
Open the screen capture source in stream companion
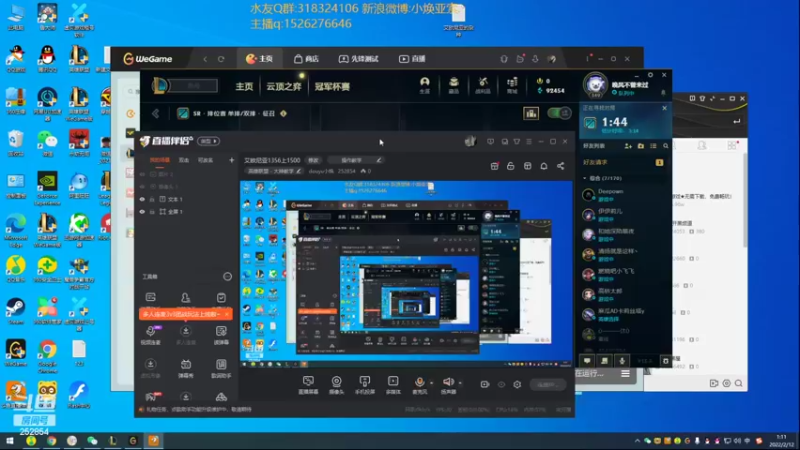(x=308, y=385)
